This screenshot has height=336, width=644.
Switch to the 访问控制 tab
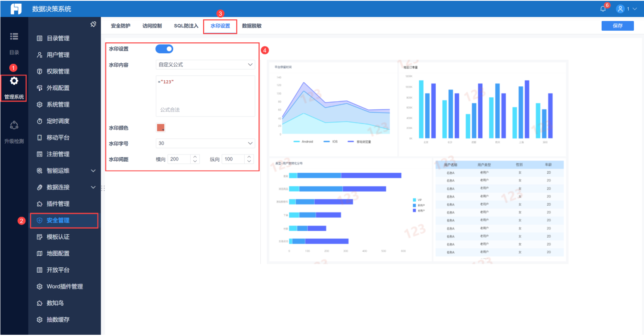click(x=152, y=26)
